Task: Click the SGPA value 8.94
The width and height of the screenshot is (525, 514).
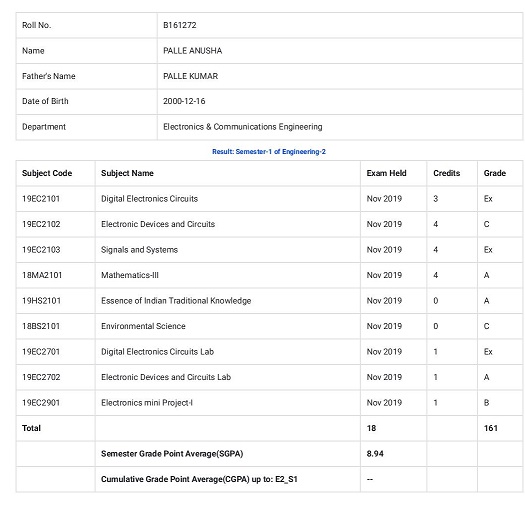Action: coord(375,454)
